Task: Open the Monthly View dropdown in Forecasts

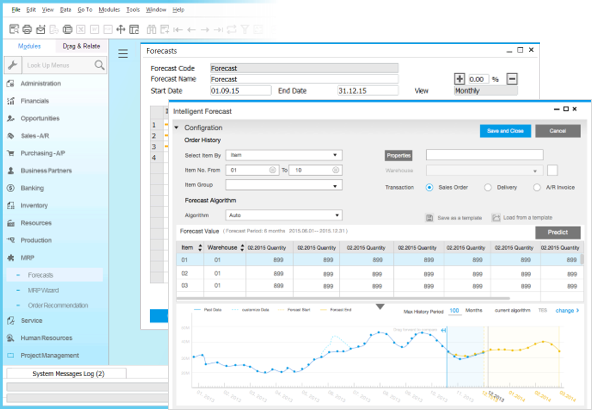Action: [x=486, y=91]
